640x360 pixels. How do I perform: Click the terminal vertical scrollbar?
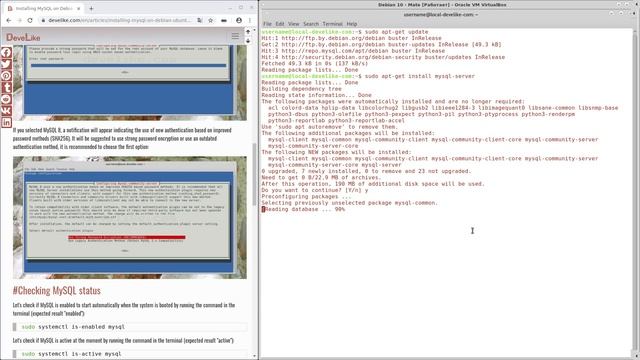(x=635, y=192)
